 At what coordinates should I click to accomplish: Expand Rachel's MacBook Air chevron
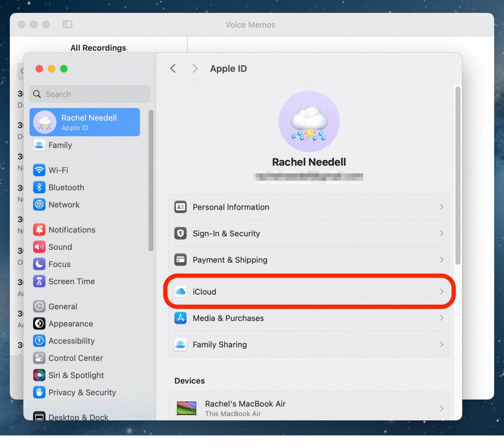point(441,409)
